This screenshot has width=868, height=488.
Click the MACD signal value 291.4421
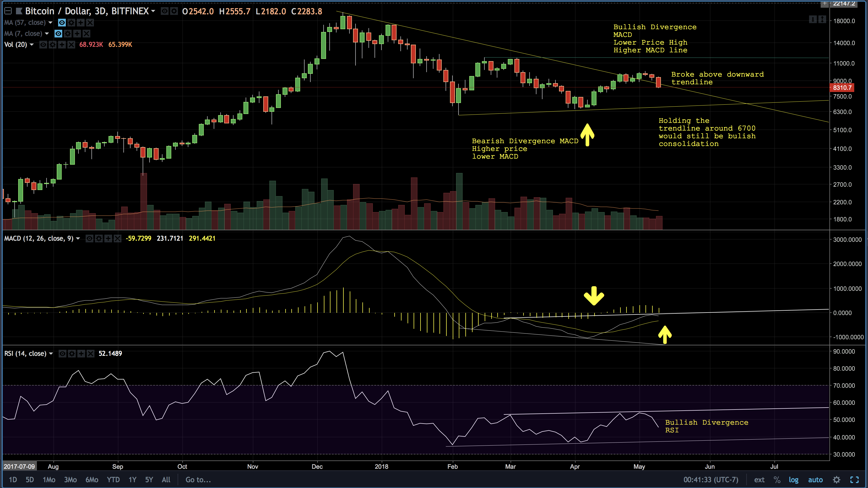click(202, 238)
